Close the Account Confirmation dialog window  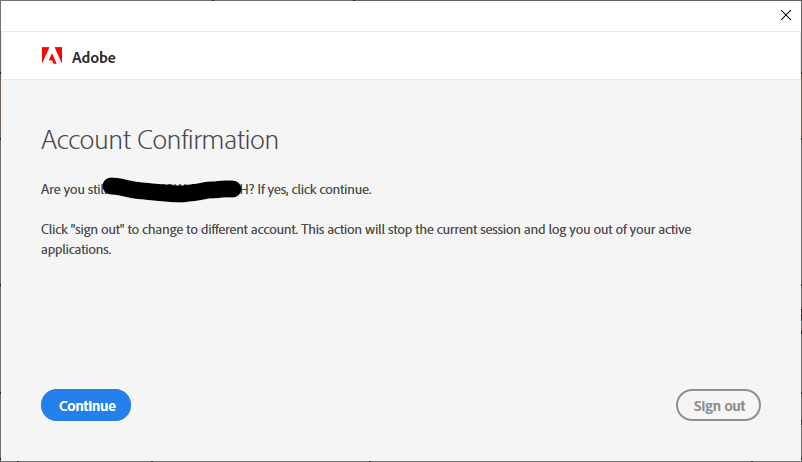[786, 15]
